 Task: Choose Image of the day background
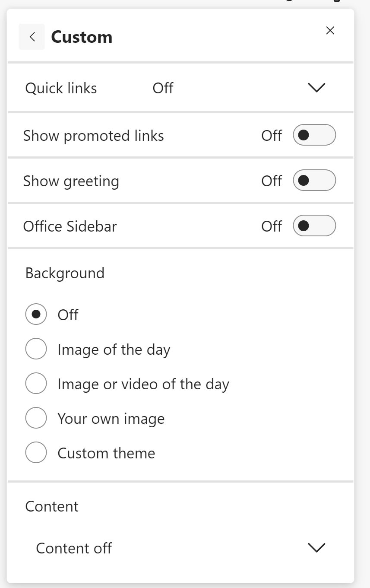pyautogui.click(x=36, y=349)
